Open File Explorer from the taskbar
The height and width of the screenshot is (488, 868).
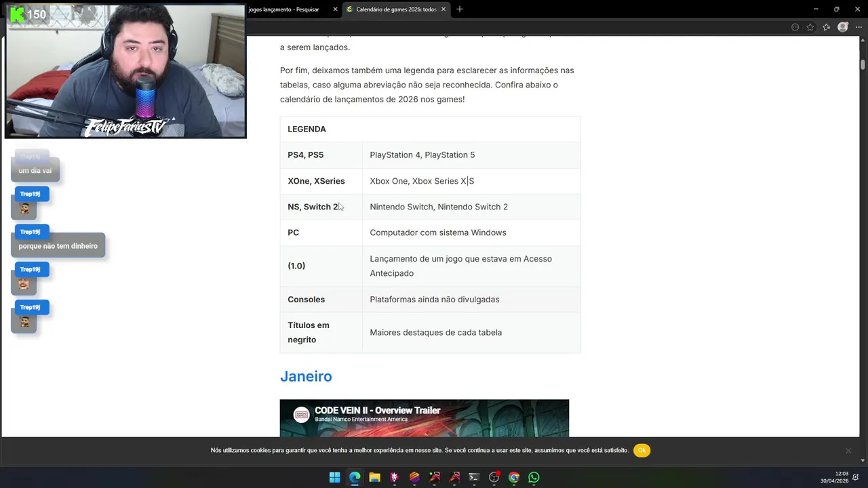(374, 477)
